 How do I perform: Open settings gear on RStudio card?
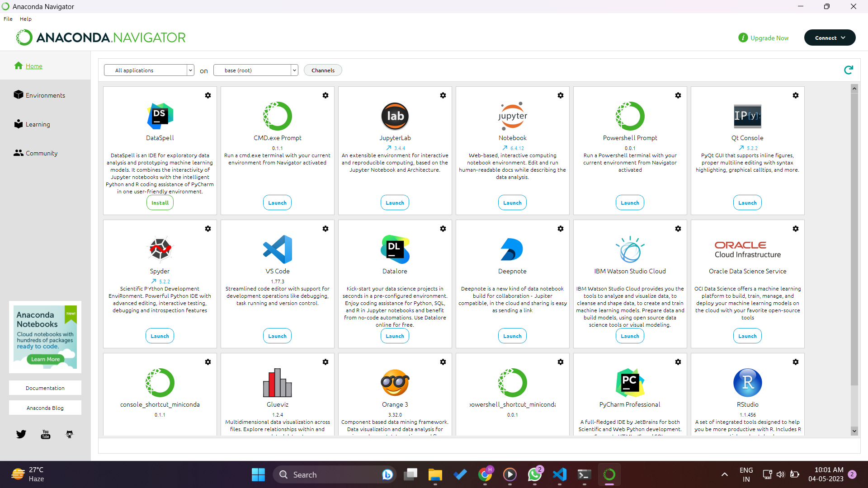[796, 362]
